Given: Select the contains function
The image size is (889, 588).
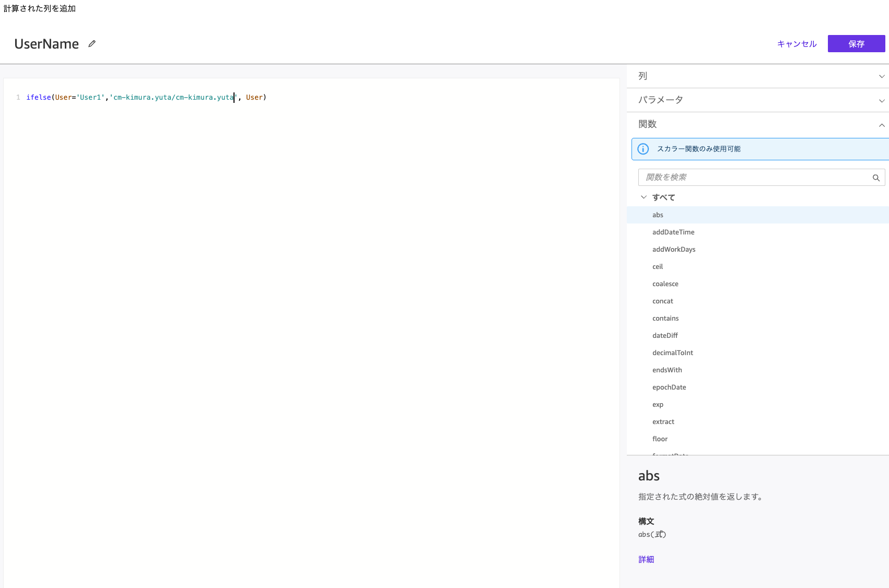Looking at the screenshot, I should tap(665, 318).
